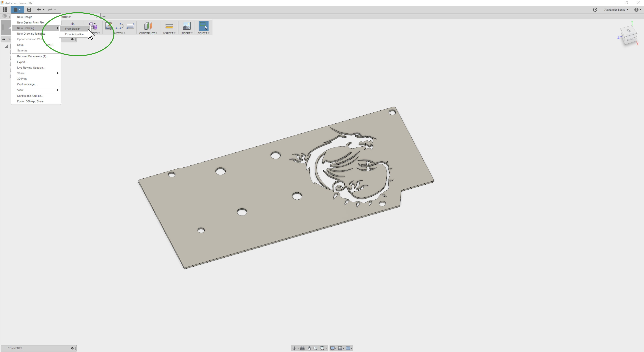
Task: Open Grid and Snaps icon
Action: pyautogui.click(x=340, y=348)
